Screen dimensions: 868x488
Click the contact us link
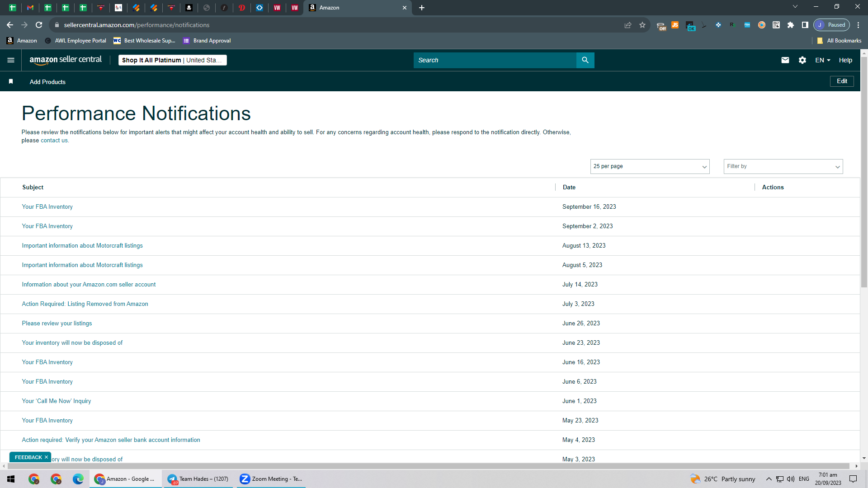point(54,141)
